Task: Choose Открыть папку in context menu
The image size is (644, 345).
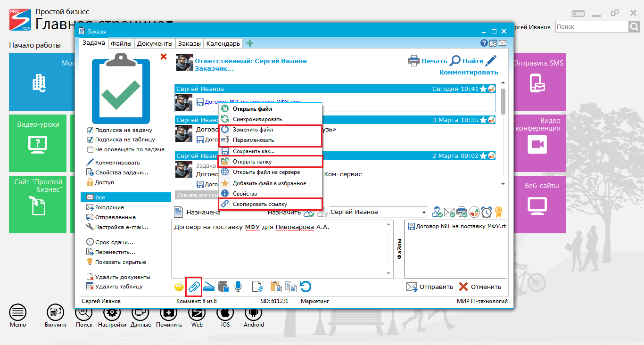Action: pos(271,162)
